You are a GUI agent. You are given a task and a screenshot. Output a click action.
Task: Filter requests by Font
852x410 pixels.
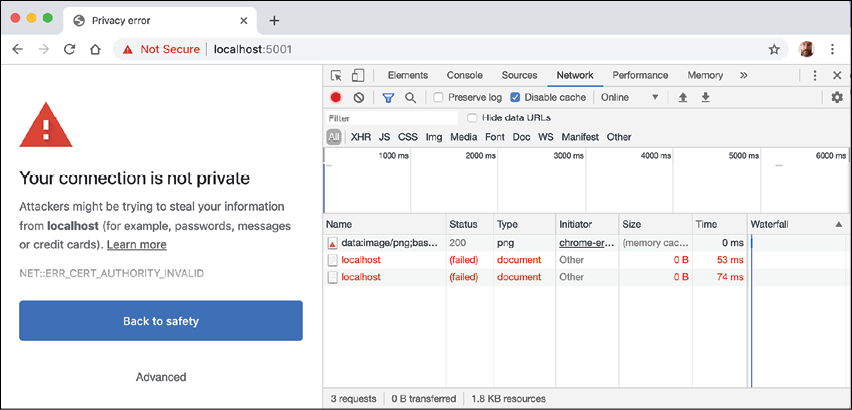pyautogui.click(x=494, y=137)
